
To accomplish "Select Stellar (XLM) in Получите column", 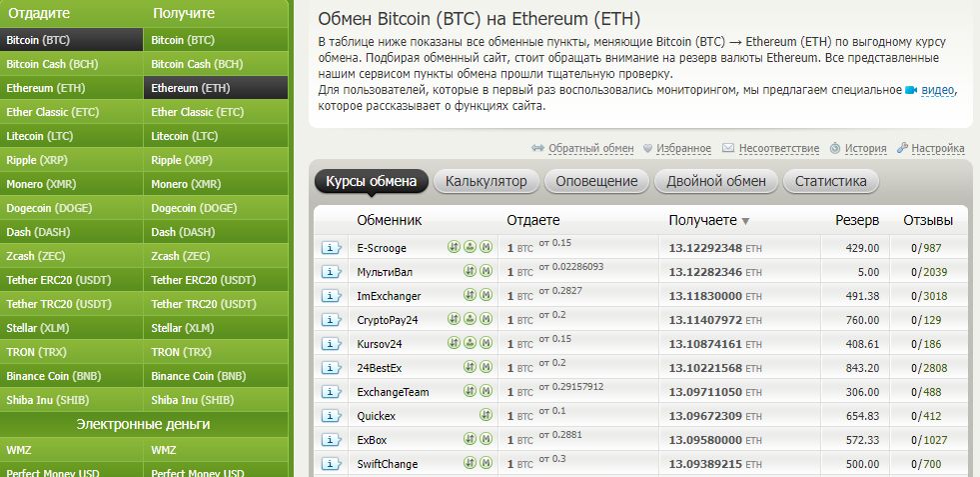I will coord(216,328).
